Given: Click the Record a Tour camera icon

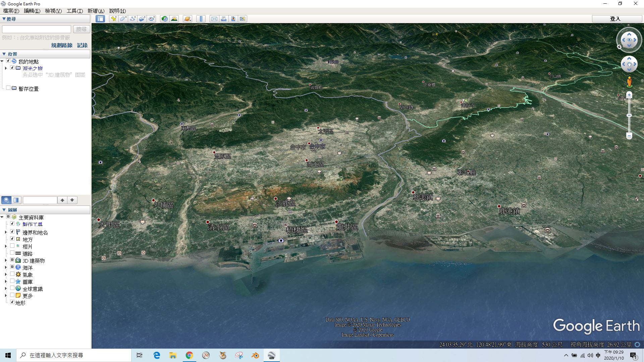Looking at the screenshot, I should click(x=152, y=19).
